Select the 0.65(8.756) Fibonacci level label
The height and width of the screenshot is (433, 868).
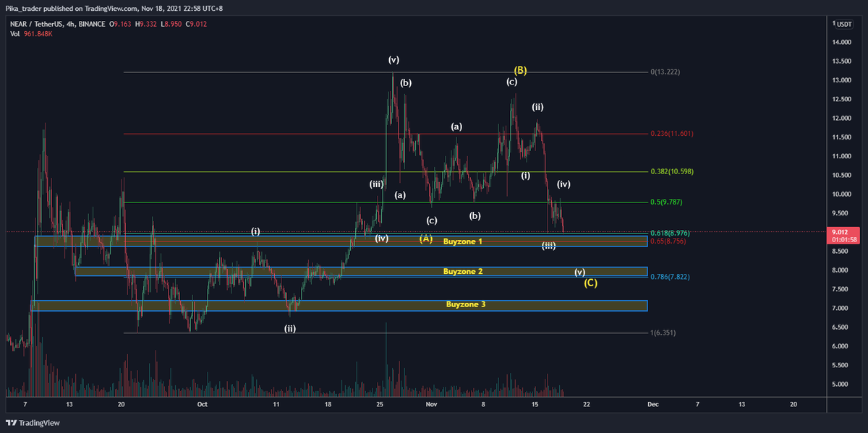(668, 241)
